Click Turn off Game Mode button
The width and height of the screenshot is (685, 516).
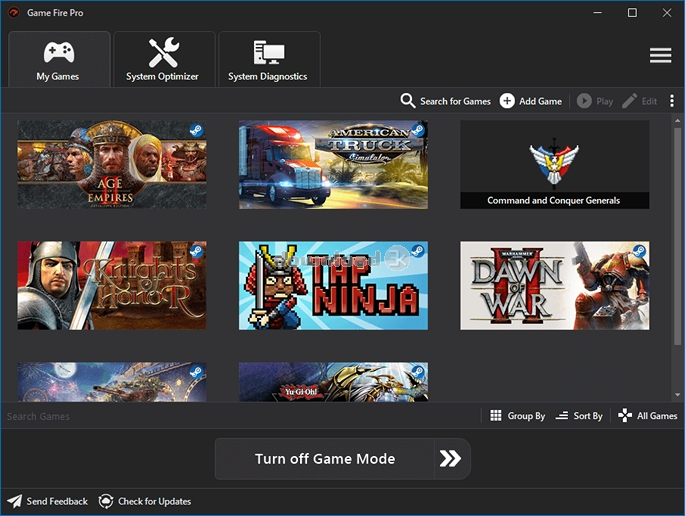coord(325,459)
